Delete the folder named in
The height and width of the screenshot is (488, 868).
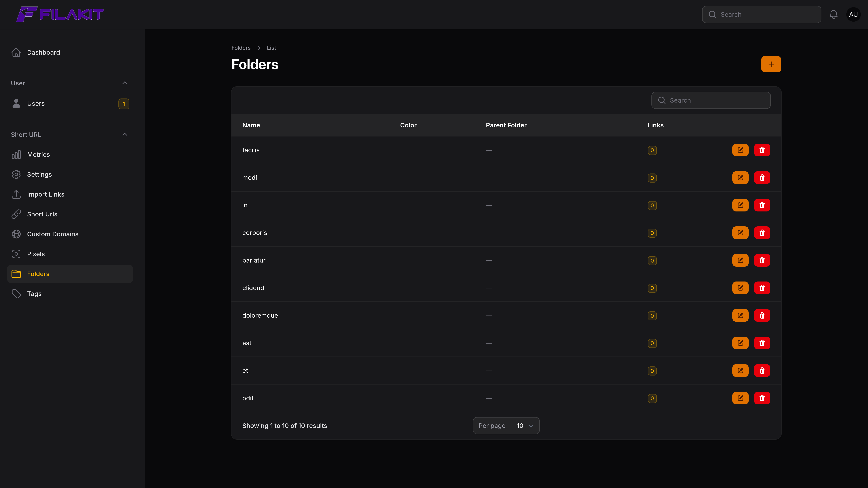coord(762,205)
